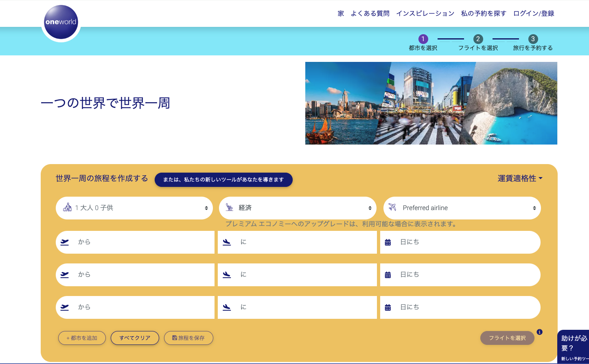Click arrival plane icon in third row
The width and height of the screenshot is (589, 364).
[227, 307]
